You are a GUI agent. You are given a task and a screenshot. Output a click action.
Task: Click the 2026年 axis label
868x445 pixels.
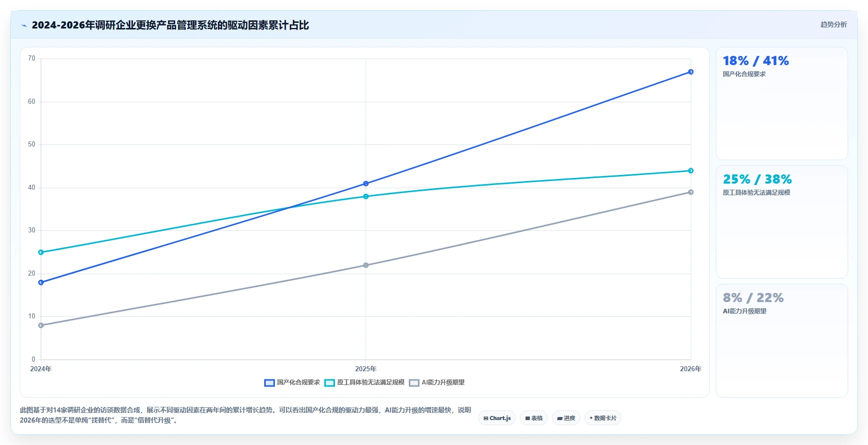[690, 369]
